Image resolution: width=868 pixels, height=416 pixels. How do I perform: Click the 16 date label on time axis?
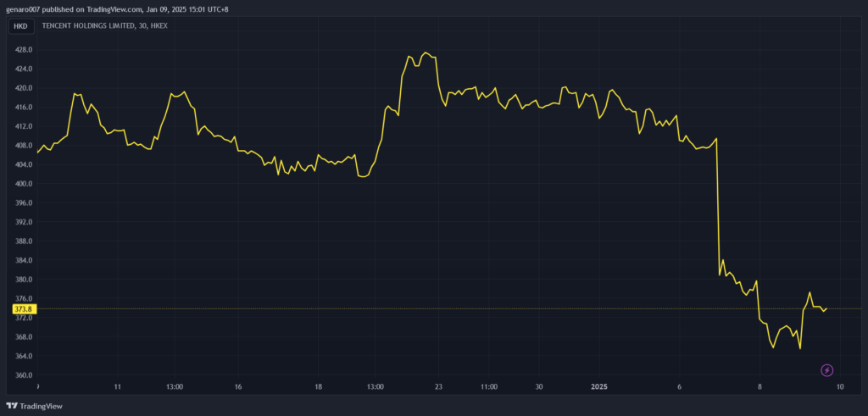(240, 386)
